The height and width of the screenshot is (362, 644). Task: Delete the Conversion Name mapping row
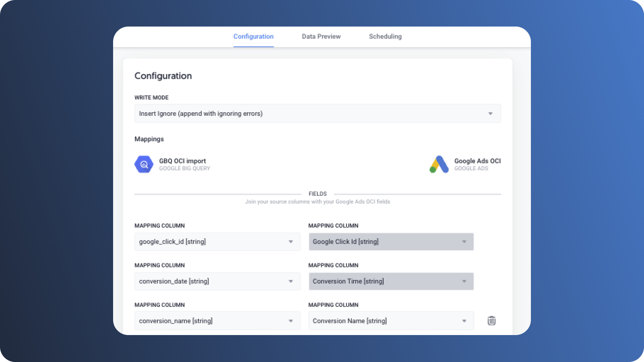click(x=491, y=321)
